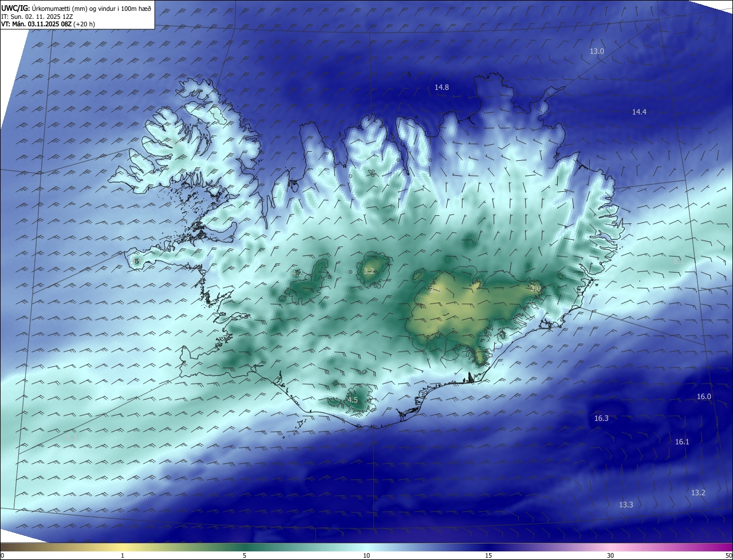Image resolution: width=733 pixels, height=560 pixels.
Task: Click the 30 tick on the color scale
Action: [610, 555]
